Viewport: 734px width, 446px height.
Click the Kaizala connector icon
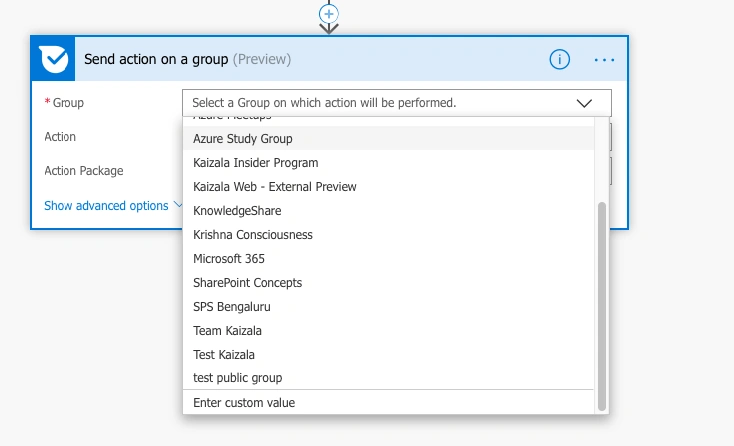(53, 59)
